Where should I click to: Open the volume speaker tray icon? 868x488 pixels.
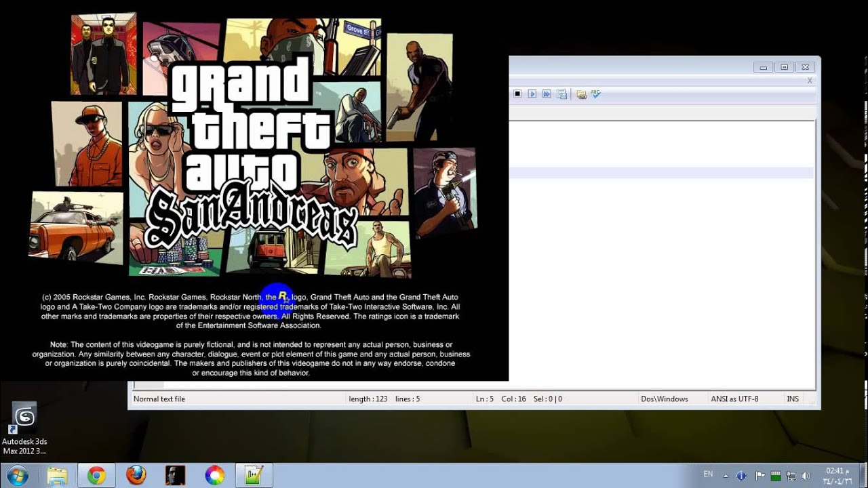(806, 476)
